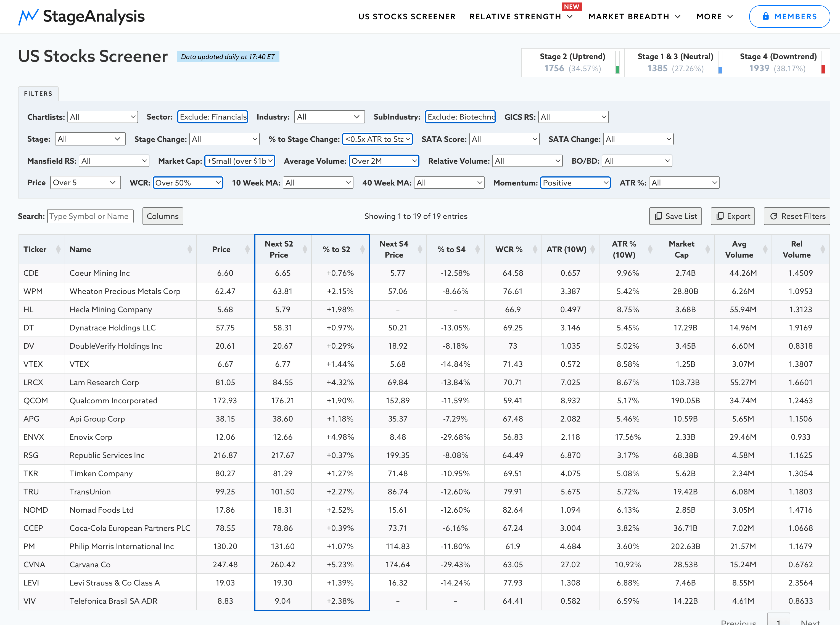Click Republic Services Inc name
Screen dimensions: 840x625
107,455
